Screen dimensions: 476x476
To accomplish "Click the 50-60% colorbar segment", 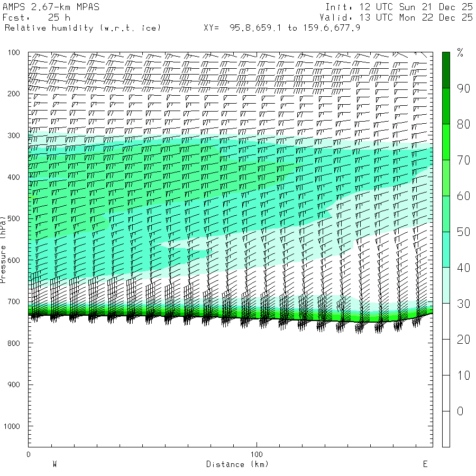I will 446,214.
